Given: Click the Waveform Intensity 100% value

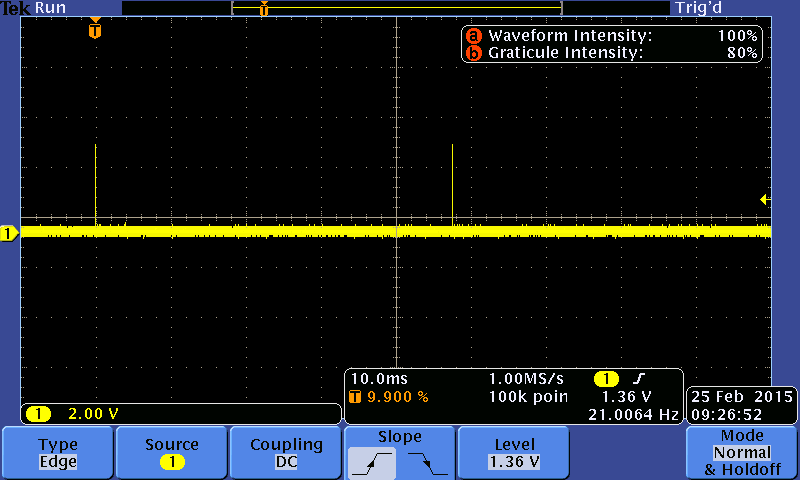Looking at the screenshot, I should (x=737, y=36).
